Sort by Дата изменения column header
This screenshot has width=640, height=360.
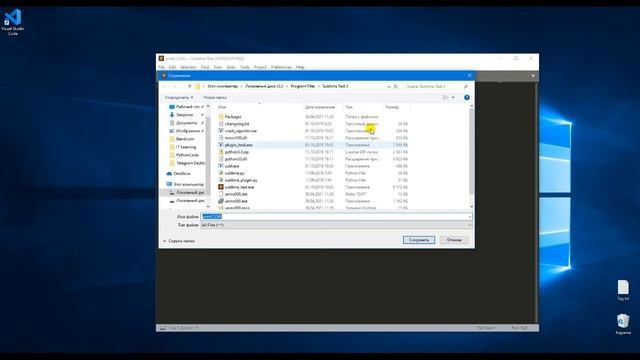click(320, 107)
